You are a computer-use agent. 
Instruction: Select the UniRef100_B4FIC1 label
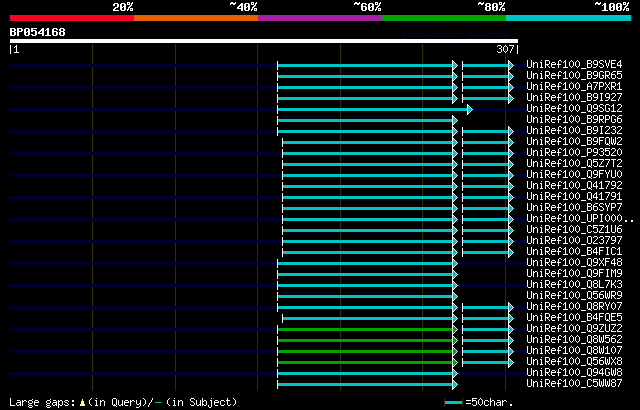pos(574,252)
